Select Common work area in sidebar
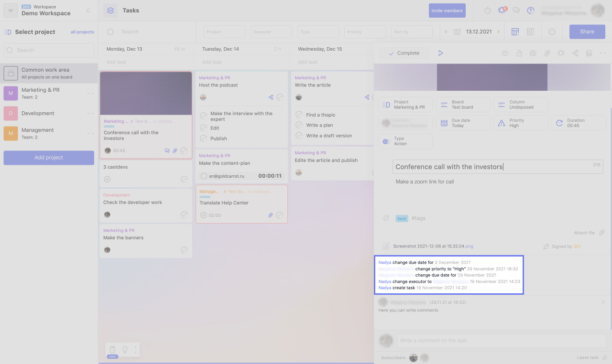 coord(45,73)
